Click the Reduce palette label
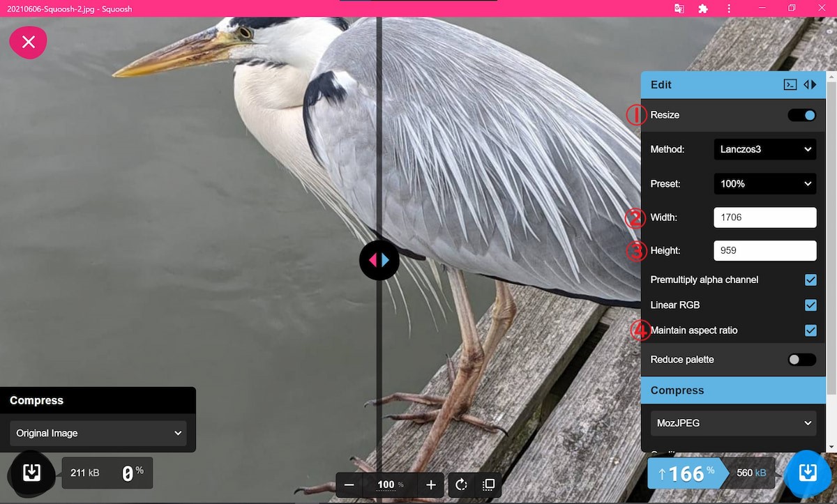This screenshot has width=837, height=504. (x=682, y=360)
